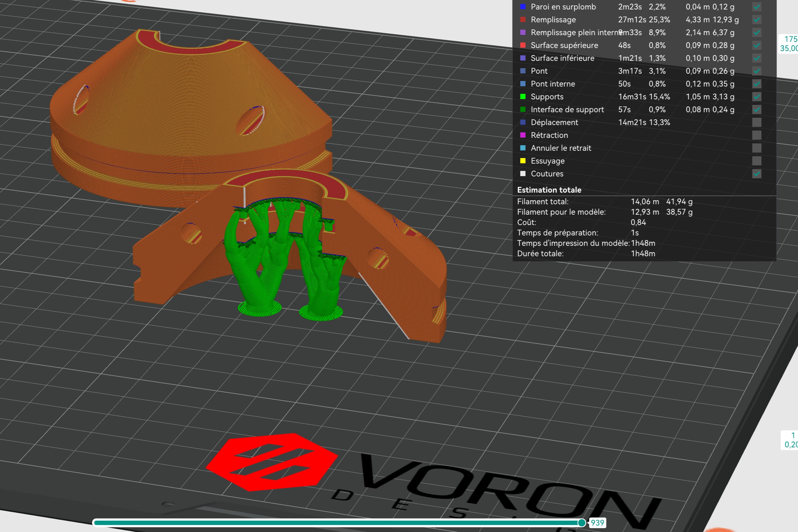Click the Coût value 0,84

pos(638,223)
